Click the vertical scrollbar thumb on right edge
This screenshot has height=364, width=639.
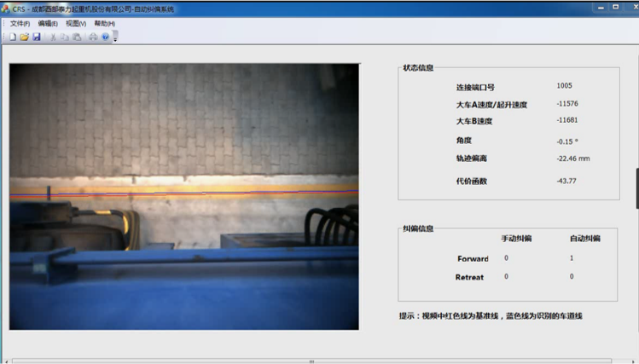pyautogui.click(x=636, y=188)
